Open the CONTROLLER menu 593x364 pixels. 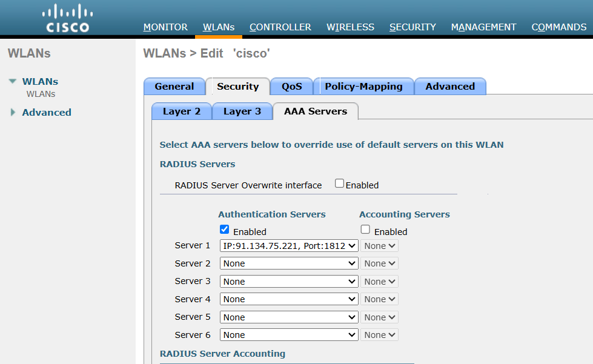(280, 27)
